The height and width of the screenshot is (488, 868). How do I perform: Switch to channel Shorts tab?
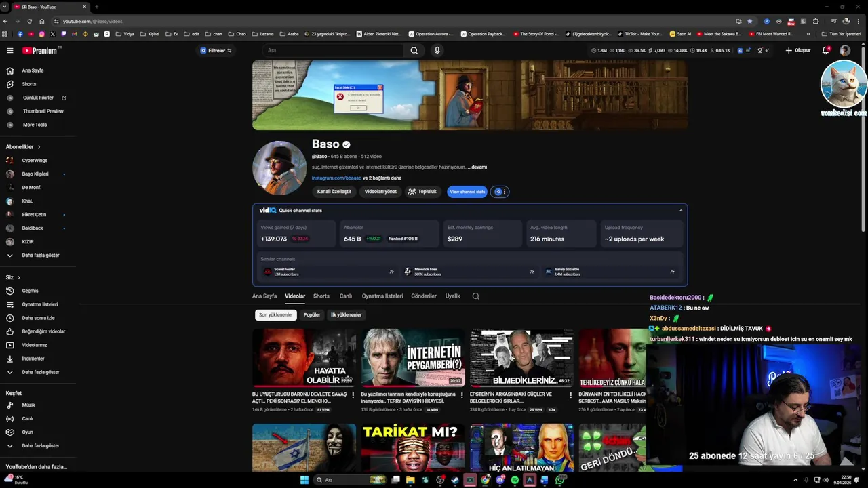coord(321,296)
